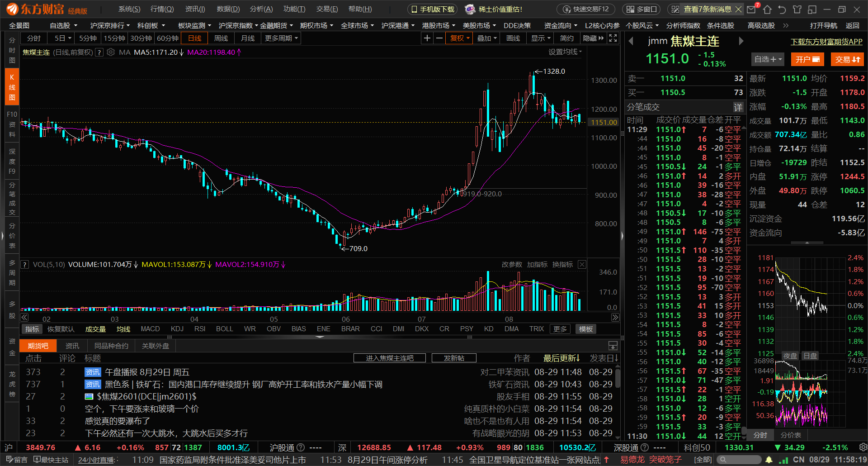Click the zoom out minus chart icon
This screenshot has height=466, width=868.
point(439,38)
